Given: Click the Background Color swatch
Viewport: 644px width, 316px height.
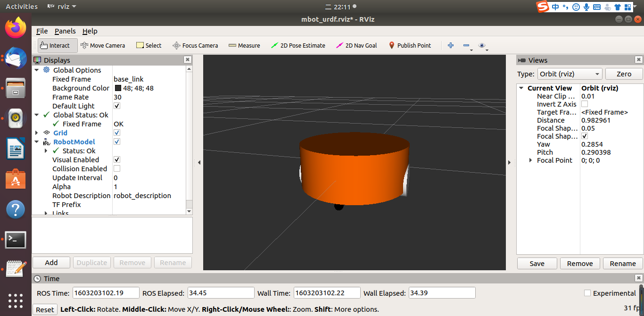Looking at the screenshot, I should click(x=118, y=88).
